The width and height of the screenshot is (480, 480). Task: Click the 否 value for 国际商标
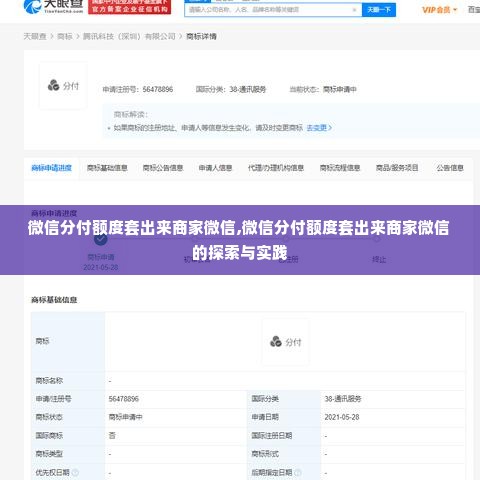112,436
